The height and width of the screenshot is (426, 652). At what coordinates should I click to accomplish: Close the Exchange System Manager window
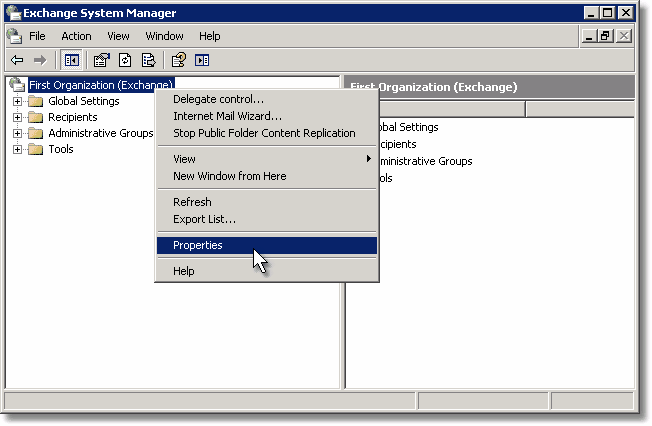click(x=626, y=12)
